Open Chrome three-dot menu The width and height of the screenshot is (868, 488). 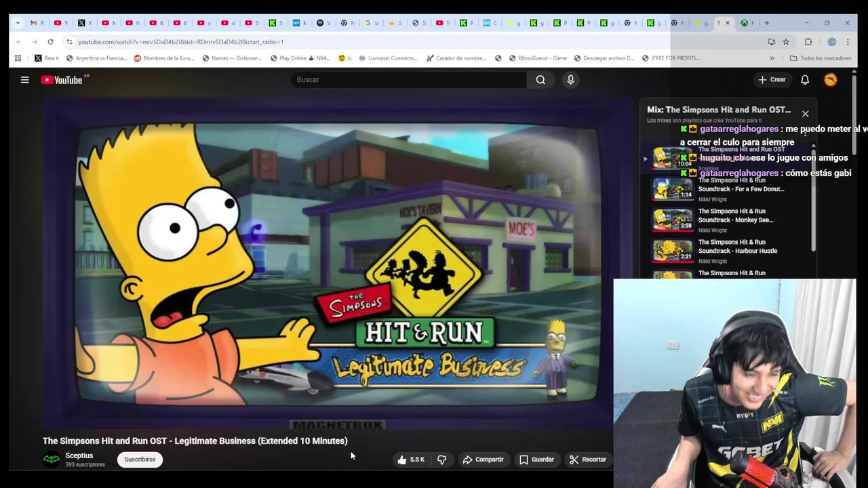click(848, 41)
